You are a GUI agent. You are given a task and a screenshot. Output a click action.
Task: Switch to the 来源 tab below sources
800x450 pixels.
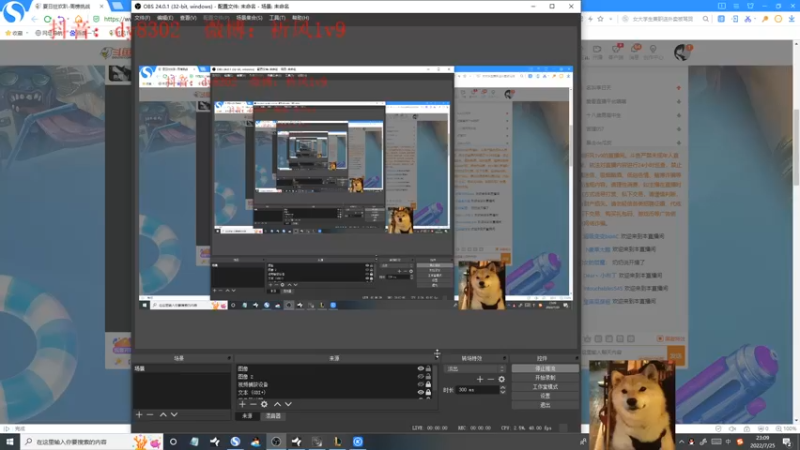tap(247, 416)
